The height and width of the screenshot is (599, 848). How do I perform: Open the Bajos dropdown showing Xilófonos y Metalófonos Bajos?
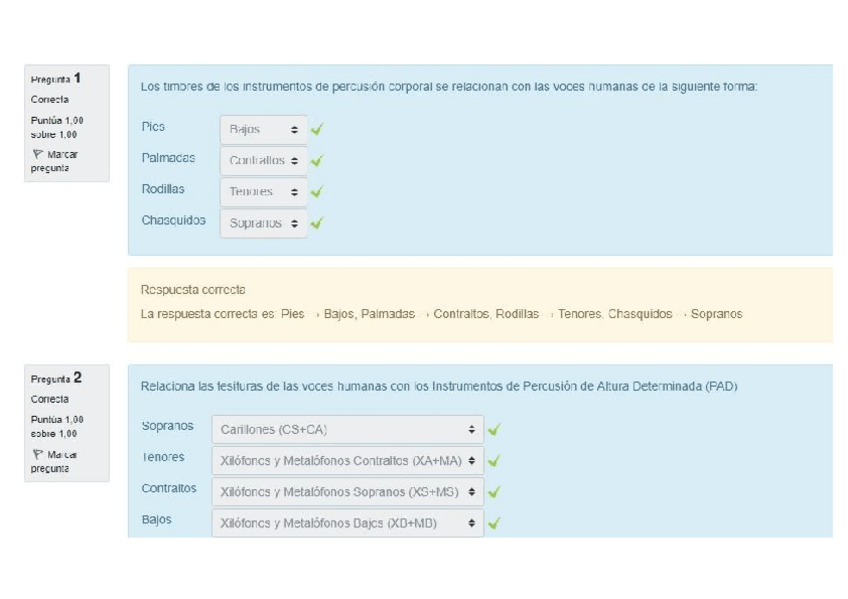pyautogui.click(x=346, y=522)
